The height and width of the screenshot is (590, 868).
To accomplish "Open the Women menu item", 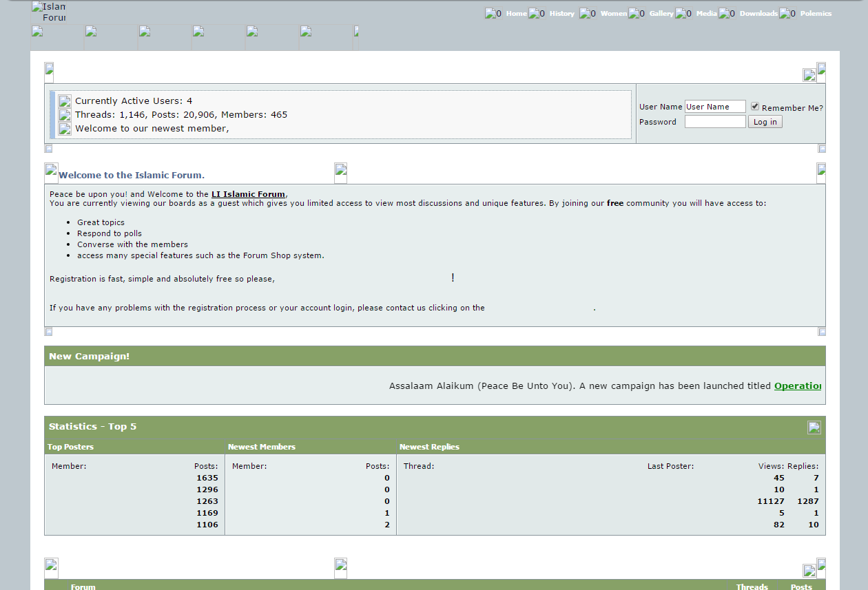I will (x=614, y=13).
